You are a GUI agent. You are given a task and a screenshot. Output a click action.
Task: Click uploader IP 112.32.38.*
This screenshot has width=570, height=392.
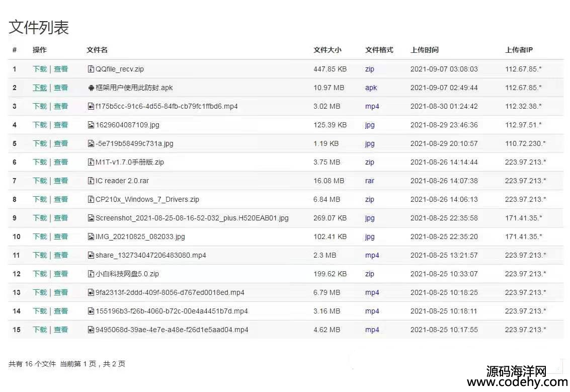point(523,106)
